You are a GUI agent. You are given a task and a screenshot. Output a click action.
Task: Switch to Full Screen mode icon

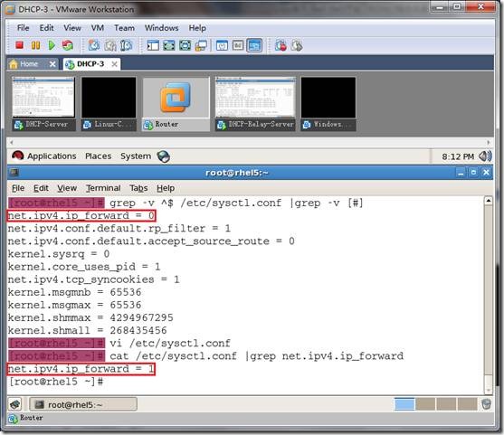pyautogui.click(x=169, y=45)
